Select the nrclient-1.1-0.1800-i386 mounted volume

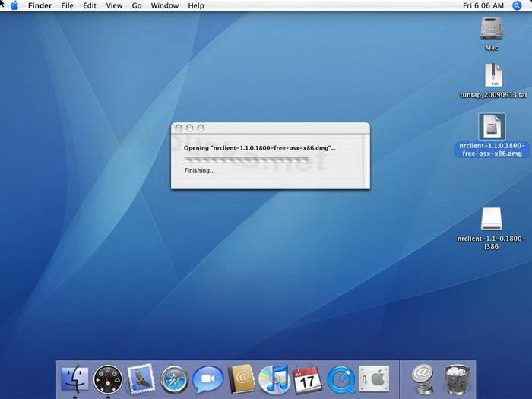[x=492, y=220]
